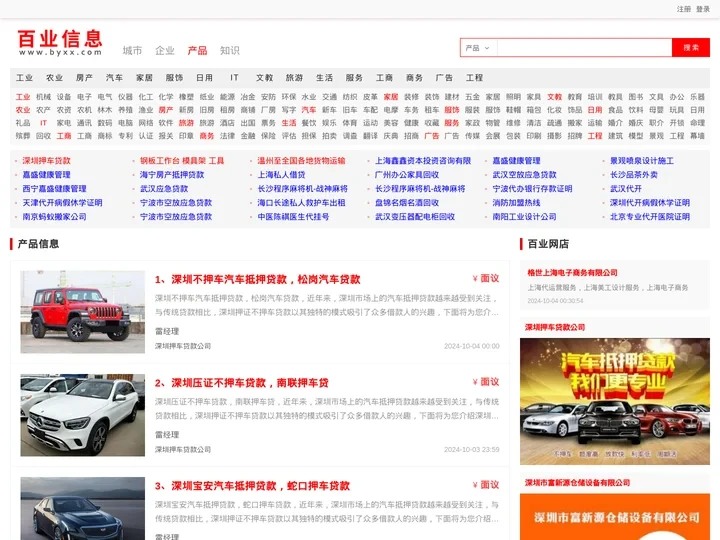Open 房产 in the gray category bar

(84, 78)
